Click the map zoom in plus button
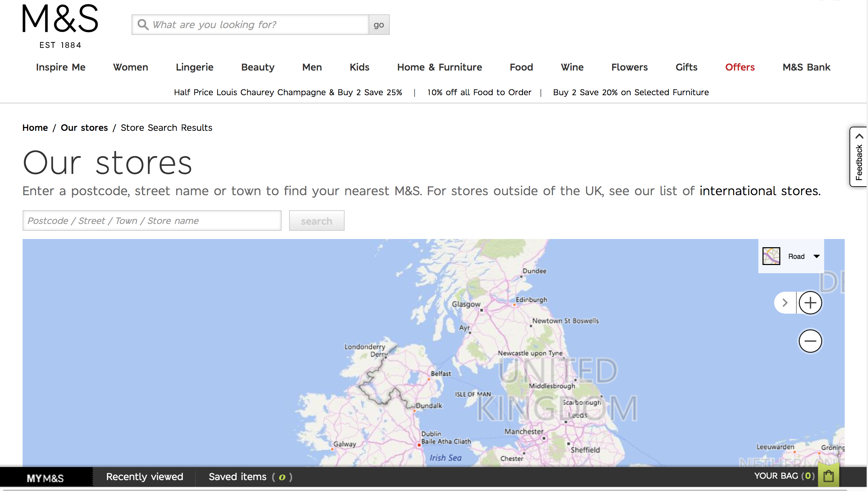868x491 pixels. 810,303
